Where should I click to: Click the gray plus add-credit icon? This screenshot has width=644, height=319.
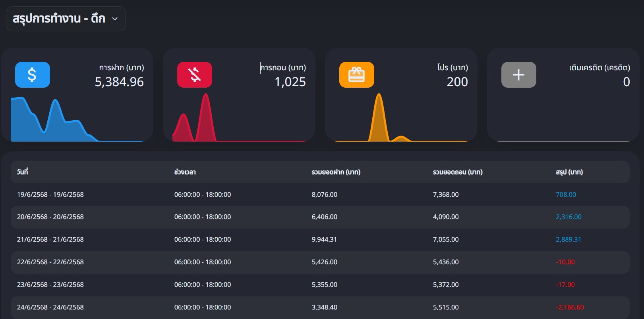point(518,75)
